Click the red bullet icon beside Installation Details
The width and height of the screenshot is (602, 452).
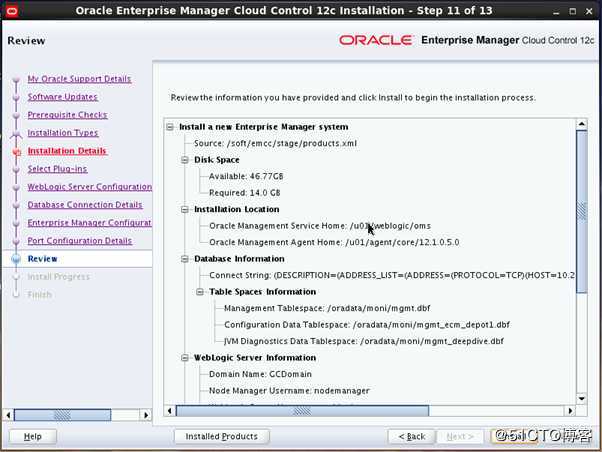(x=16, y=152)
